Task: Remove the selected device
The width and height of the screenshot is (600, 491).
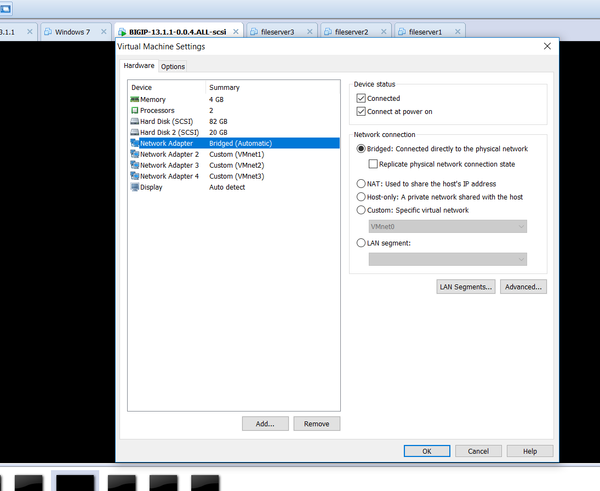Action: pyautogui.click(x=316, y=424)
